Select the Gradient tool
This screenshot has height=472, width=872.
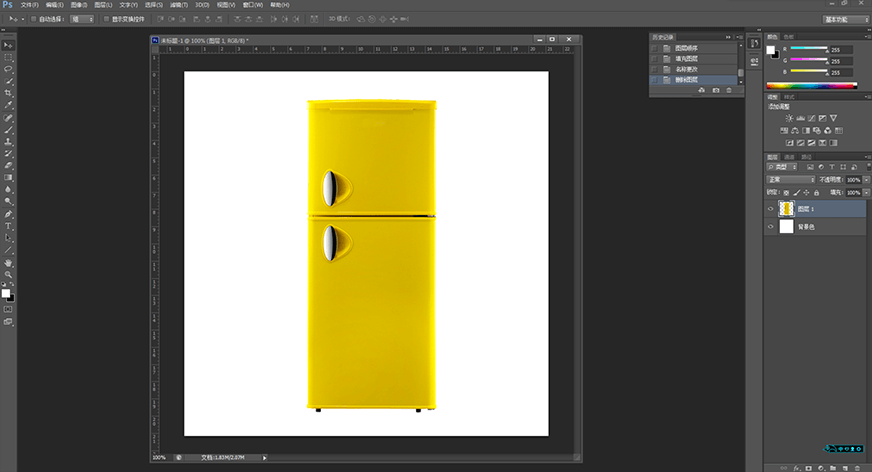pyautogui.click(x=8, y=178)
